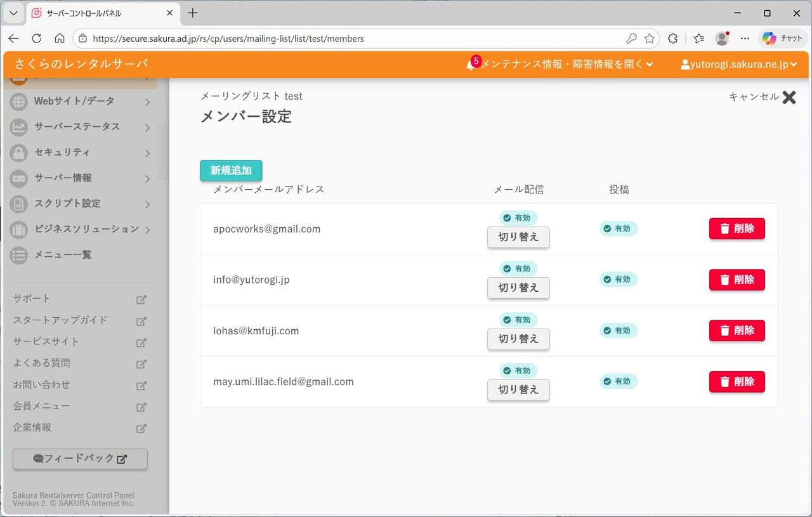Click the browser profile avatar

click(722, 38)
